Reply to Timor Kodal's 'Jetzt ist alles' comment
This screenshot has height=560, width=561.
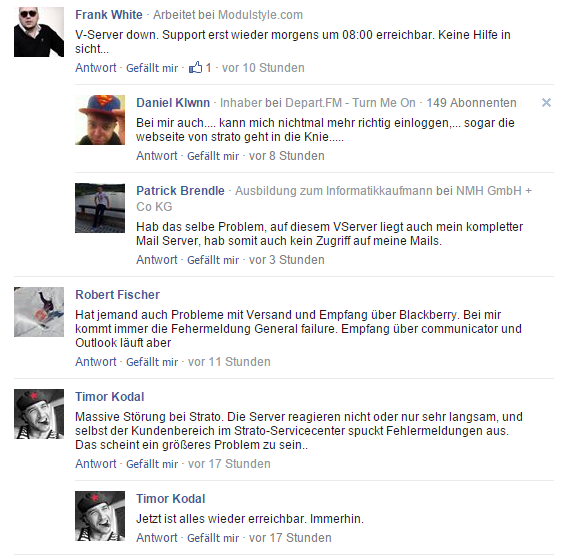tap(156, 538)
